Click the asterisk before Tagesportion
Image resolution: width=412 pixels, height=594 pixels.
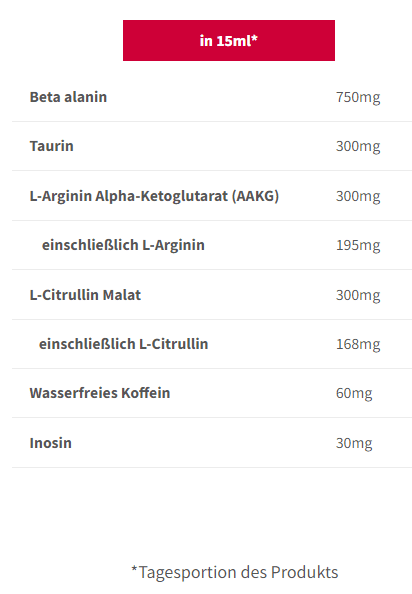click(x=134, y=568)
